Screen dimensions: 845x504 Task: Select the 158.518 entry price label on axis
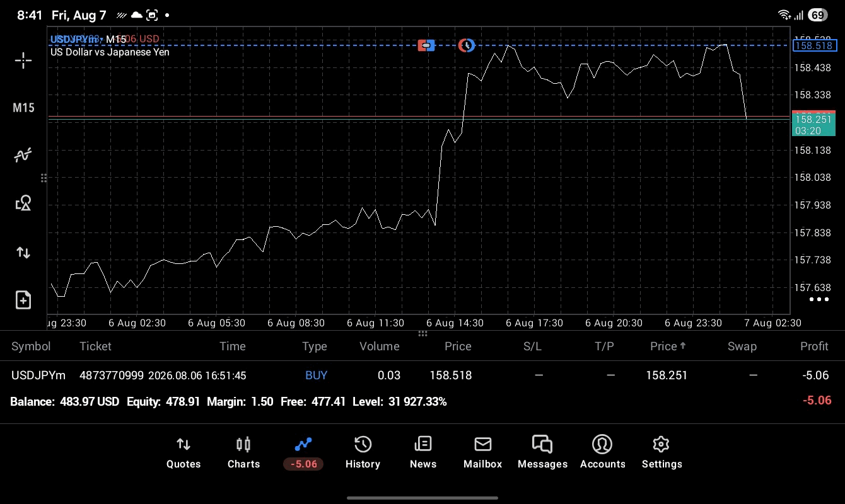(x=813, y=45)
